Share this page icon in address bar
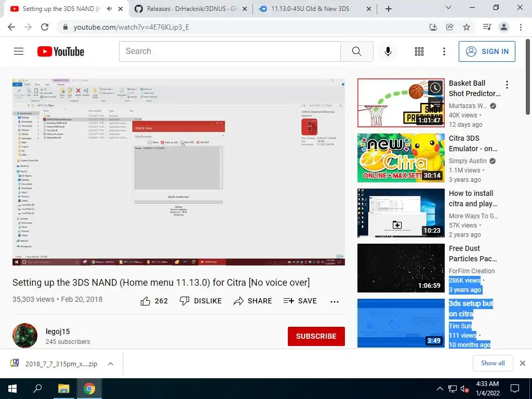This screenshot has height=399, width=532. click(x=449, y=27)
